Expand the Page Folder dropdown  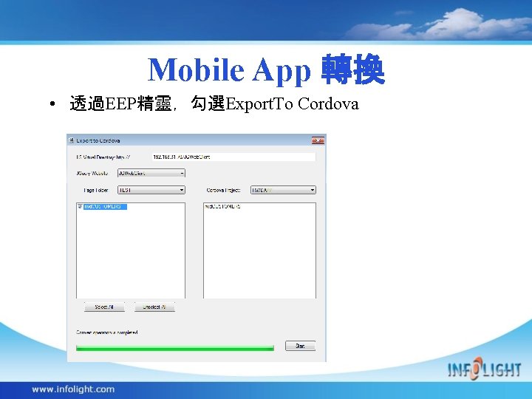pyautogui.click(x=151, y=190)
